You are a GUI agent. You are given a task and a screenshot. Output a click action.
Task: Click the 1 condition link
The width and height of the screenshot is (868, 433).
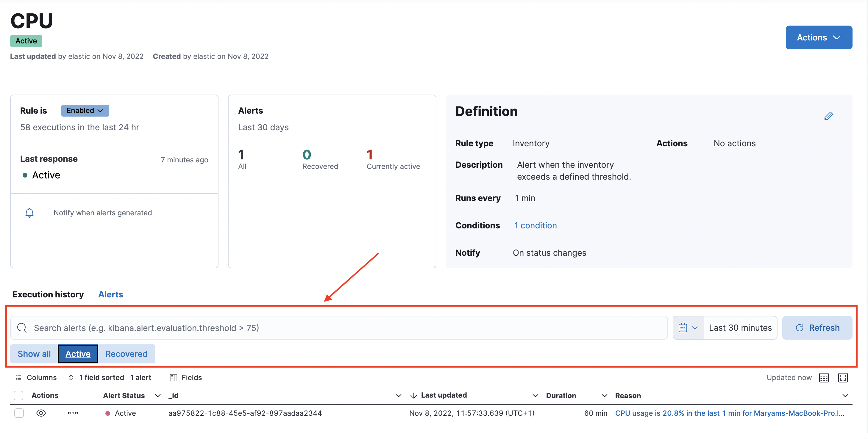(x=535, y=225)
